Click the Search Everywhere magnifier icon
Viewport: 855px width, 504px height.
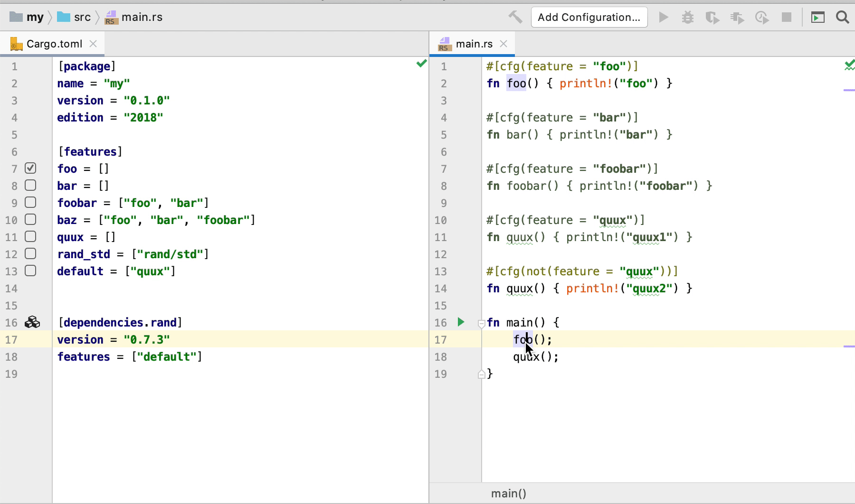coord(843,18)
